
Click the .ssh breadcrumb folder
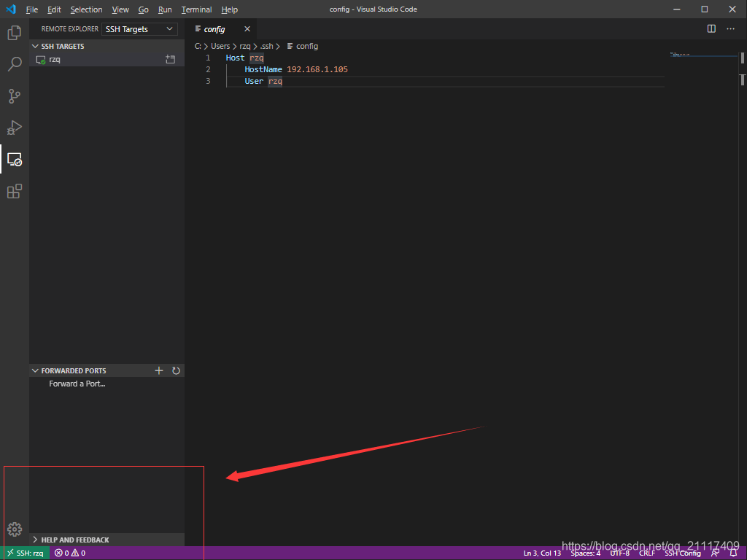[267, 46]
